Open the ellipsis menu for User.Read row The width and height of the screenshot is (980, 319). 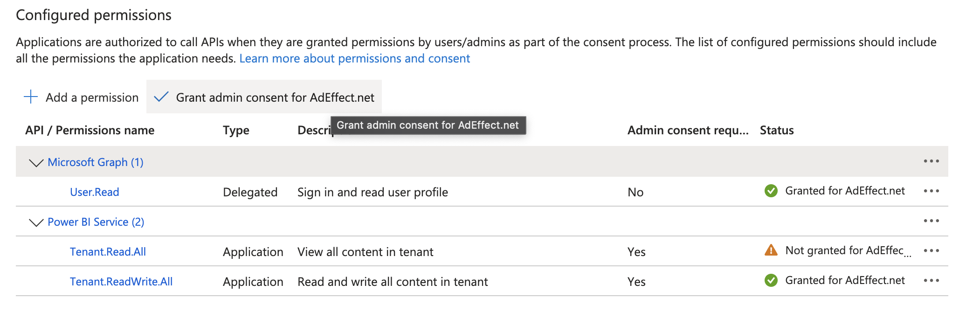tap(931, 191)
